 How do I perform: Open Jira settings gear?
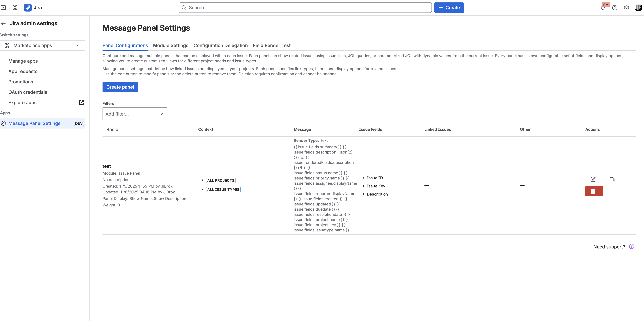[626, 8]
